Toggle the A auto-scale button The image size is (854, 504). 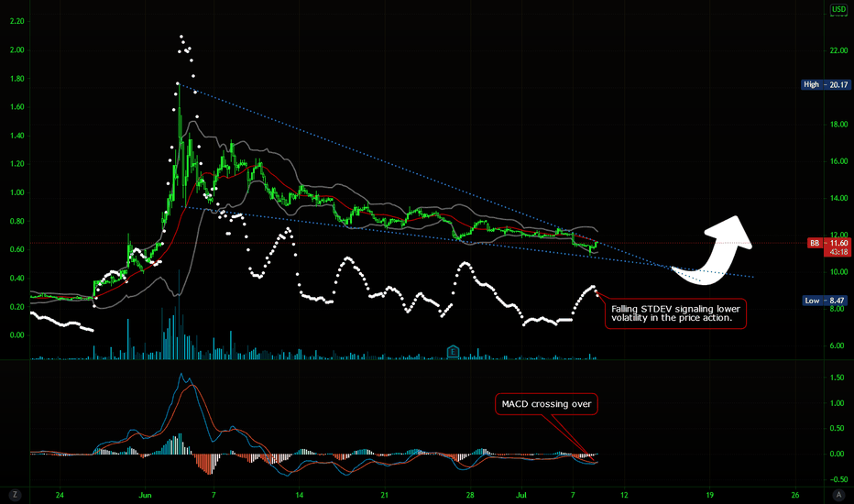[x=838, y=495]
